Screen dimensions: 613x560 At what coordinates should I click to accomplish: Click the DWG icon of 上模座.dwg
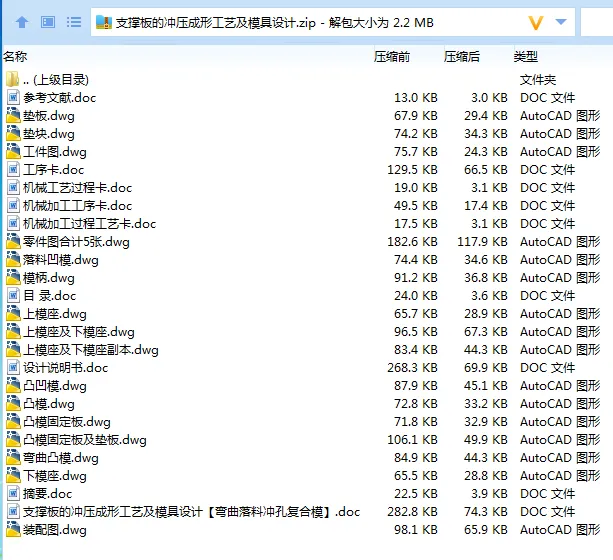[x=13, y=313]
